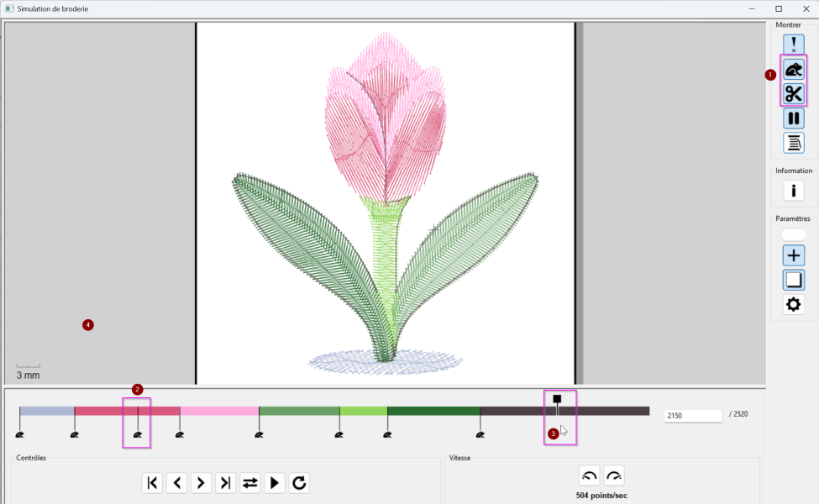Select frog marker at timeline start
The image size is (819, 504).
click(20, 434)
